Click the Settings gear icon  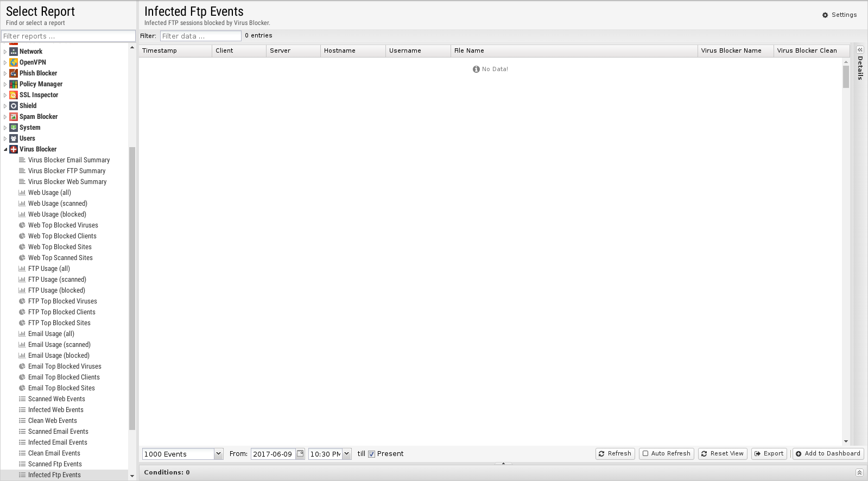click(825, 15)
